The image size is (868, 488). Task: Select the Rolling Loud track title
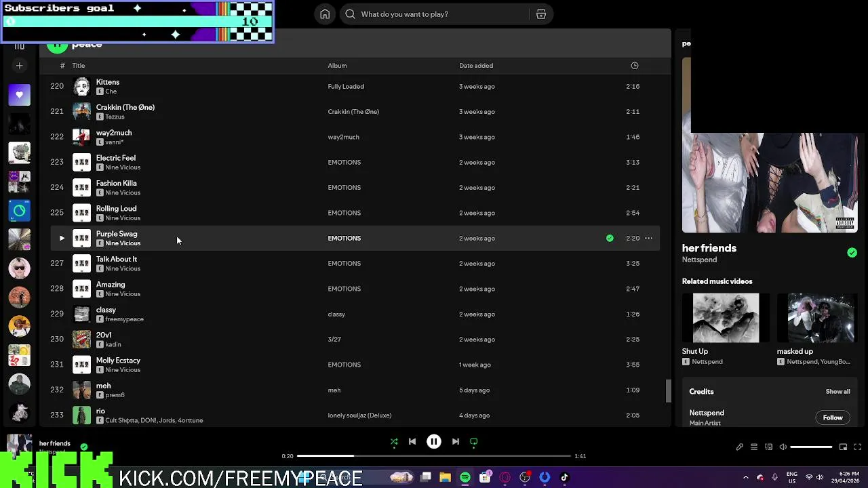[x=116, y=209]
